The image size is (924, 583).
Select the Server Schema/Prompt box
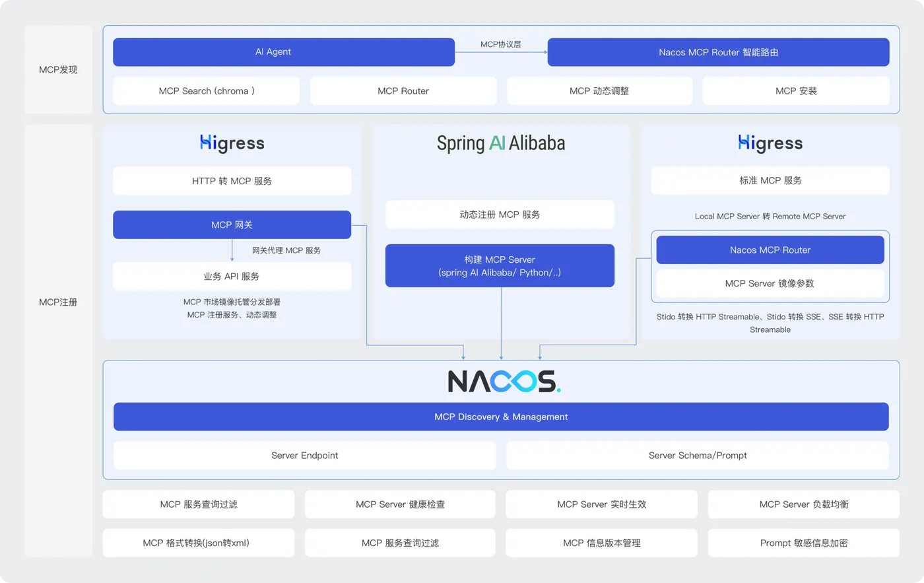tap(698, 456)
